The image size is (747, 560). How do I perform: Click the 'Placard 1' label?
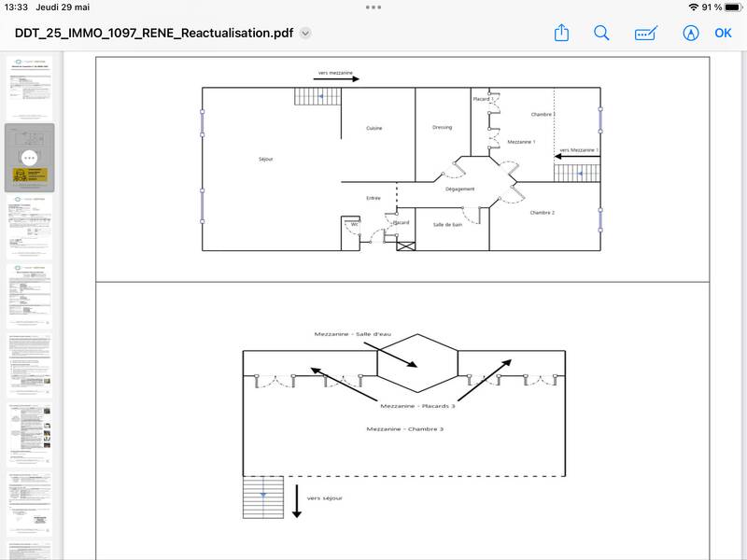click(483, 99)
